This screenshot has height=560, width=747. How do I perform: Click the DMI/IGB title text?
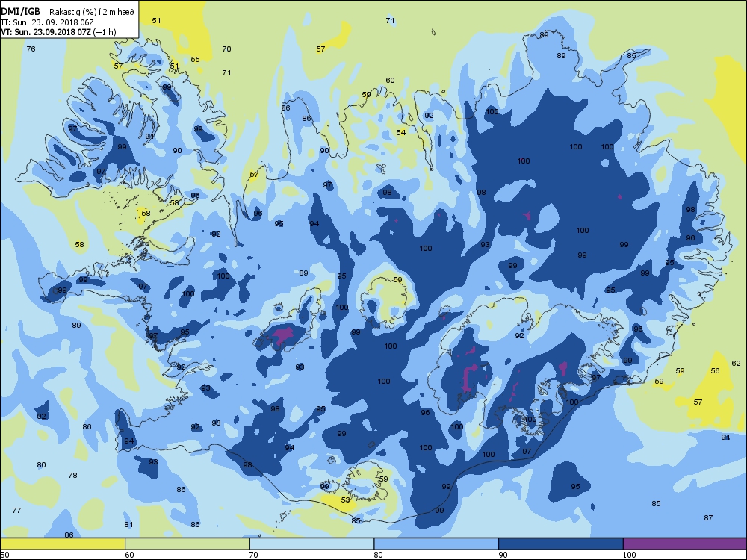[20, 12]
